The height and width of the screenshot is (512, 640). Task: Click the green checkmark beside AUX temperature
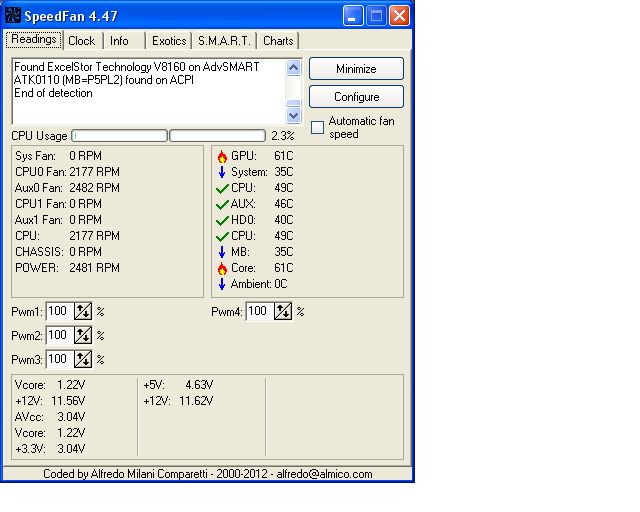(222, 205)
